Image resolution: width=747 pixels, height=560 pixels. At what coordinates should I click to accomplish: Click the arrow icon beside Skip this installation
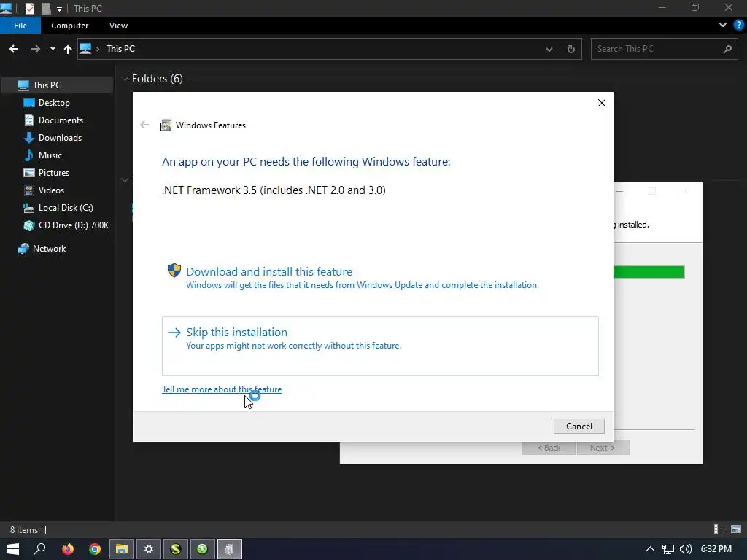174,332
